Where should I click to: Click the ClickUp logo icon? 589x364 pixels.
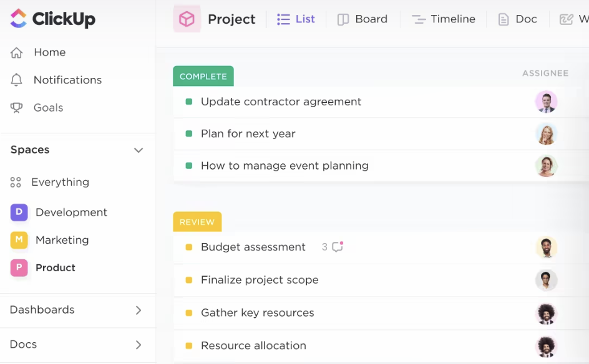tap(19, 19)
